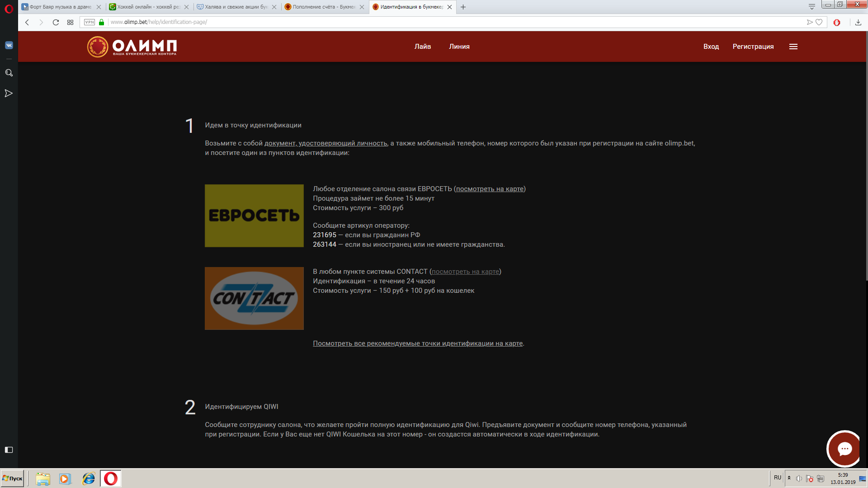
Task: Show the green security lock info
Action: pos(102,22)
